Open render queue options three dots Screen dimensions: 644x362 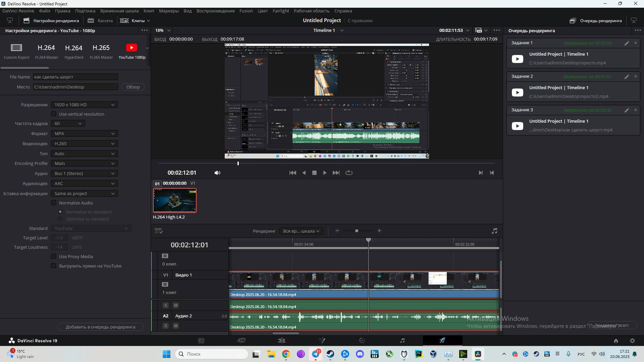click(x=638, y=30)
